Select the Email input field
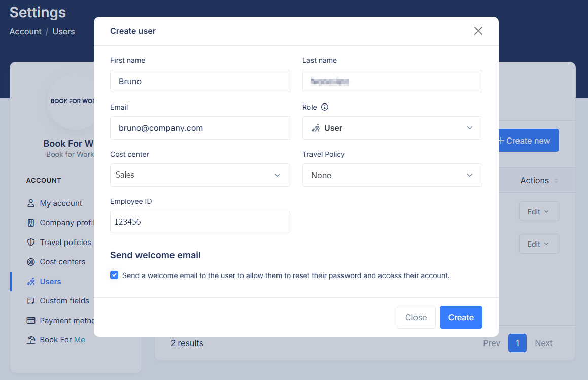 [x=200, y=128]
